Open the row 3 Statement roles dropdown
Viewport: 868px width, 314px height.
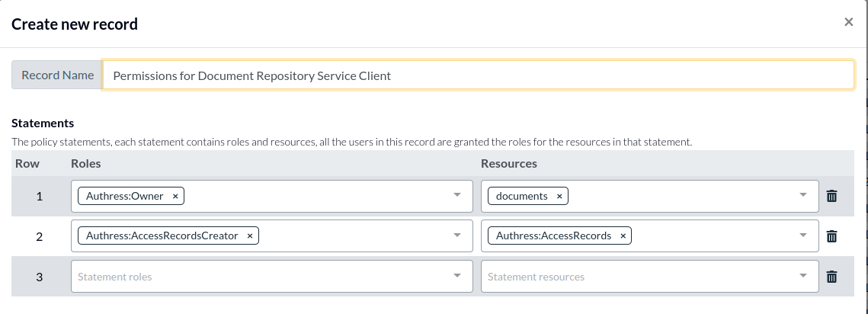(457, 277)
